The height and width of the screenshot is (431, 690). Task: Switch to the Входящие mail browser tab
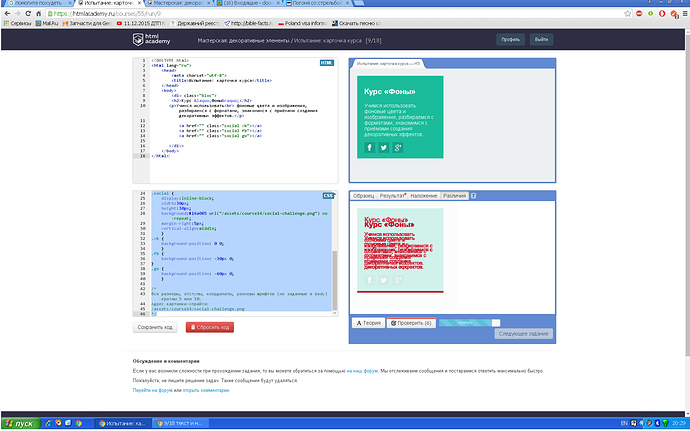(x=247, y=3)
